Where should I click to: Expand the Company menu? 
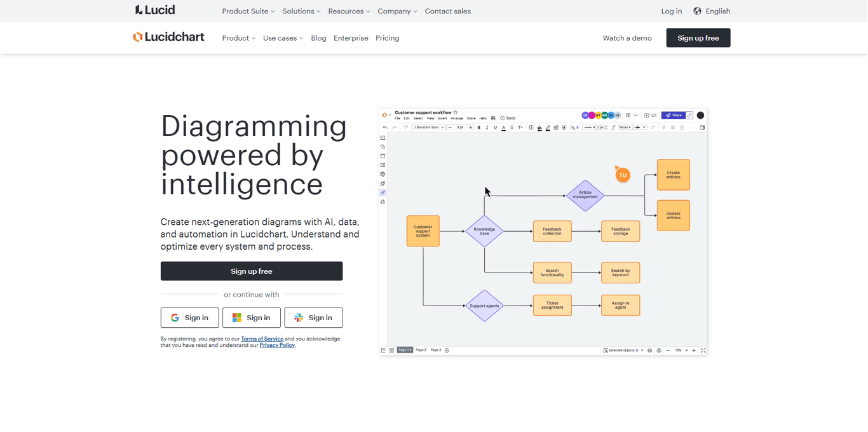pyautogui.click(x=397, y=11)
